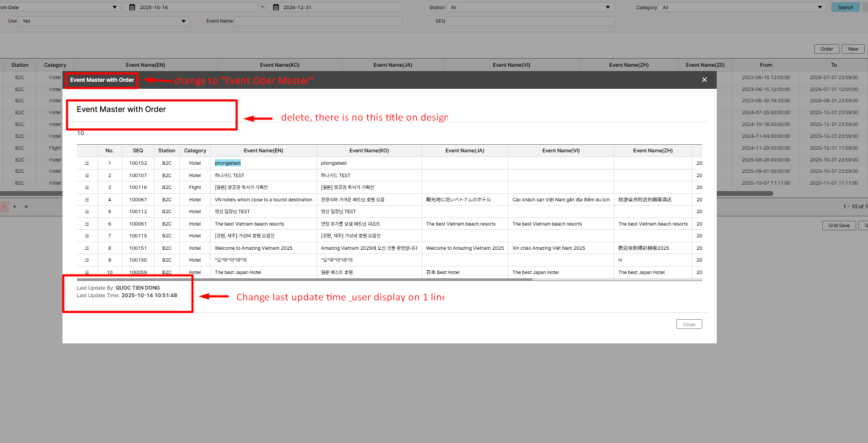Expand the Category dropdown filter
The height and width of the screenshot is (443, 868).
click(820, 8)
